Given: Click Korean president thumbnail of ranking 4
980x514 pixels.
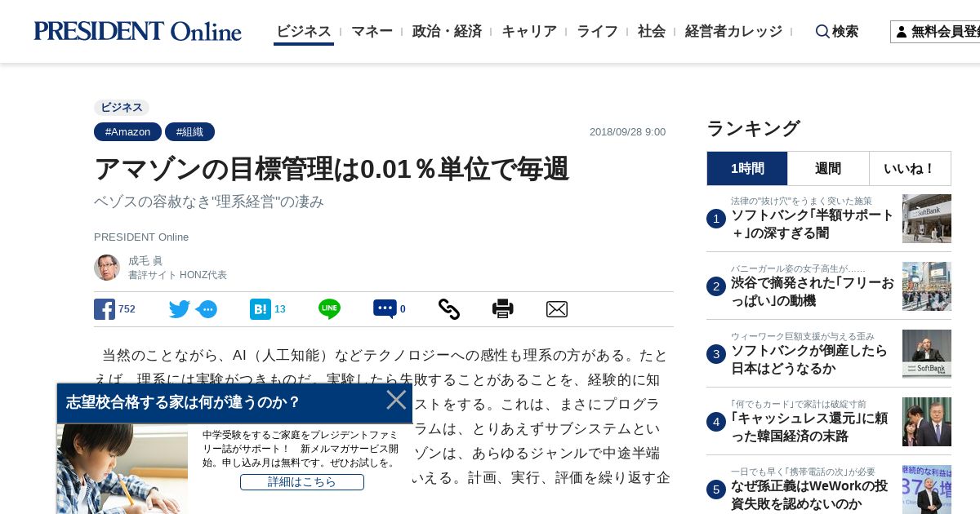Looking at the screenshot, I should [x=927, y=422].
